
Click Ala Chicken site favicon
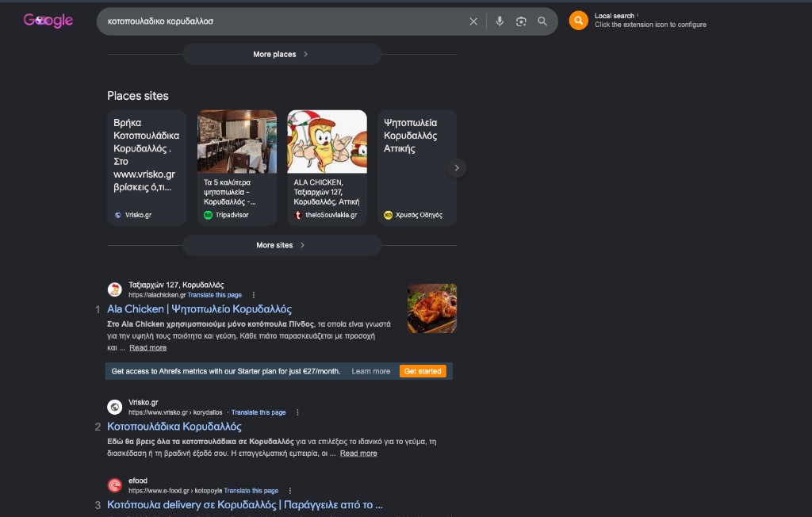(x=114, y=289)
